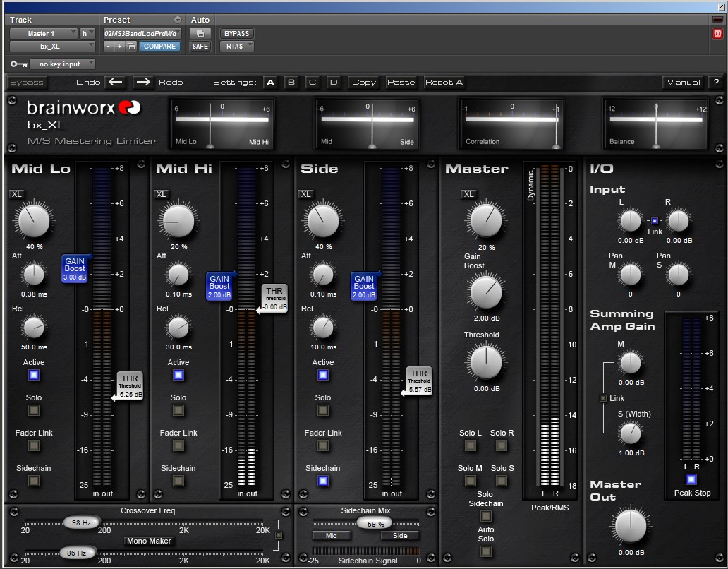Click the COMPARE button
The height and width of the screenshot is (569, 728).
tap(159, 46)
